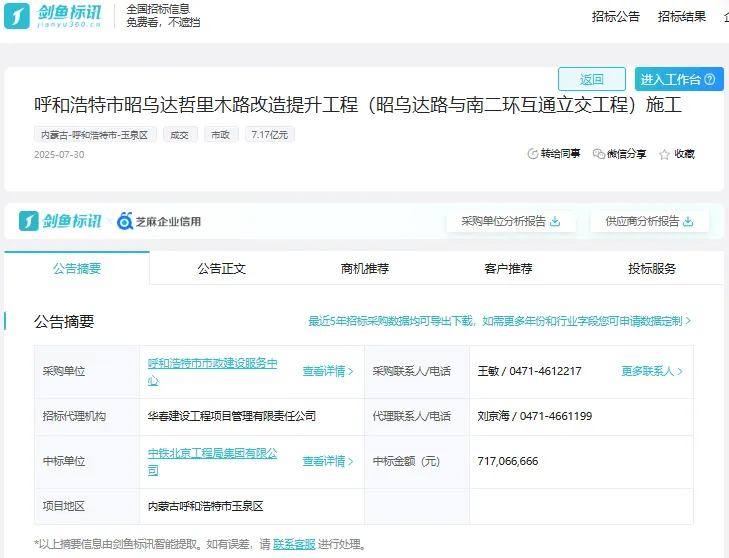
Task: Open 呼和浩特市市政建设服务中心 link
Action: (x=212, y=371)
